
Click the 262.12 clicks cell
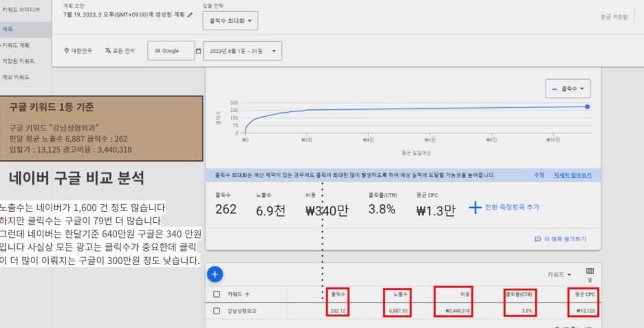338,311
